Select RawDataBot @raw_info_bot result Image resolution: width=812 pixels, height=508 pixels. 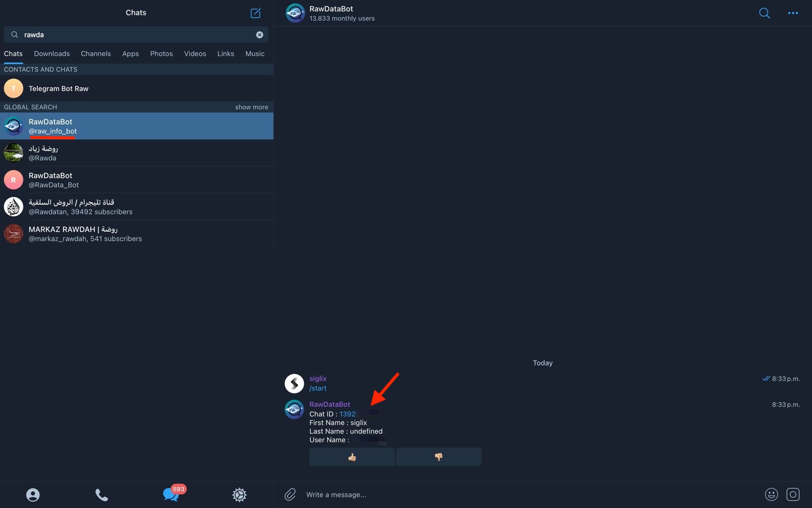point(137,126)
